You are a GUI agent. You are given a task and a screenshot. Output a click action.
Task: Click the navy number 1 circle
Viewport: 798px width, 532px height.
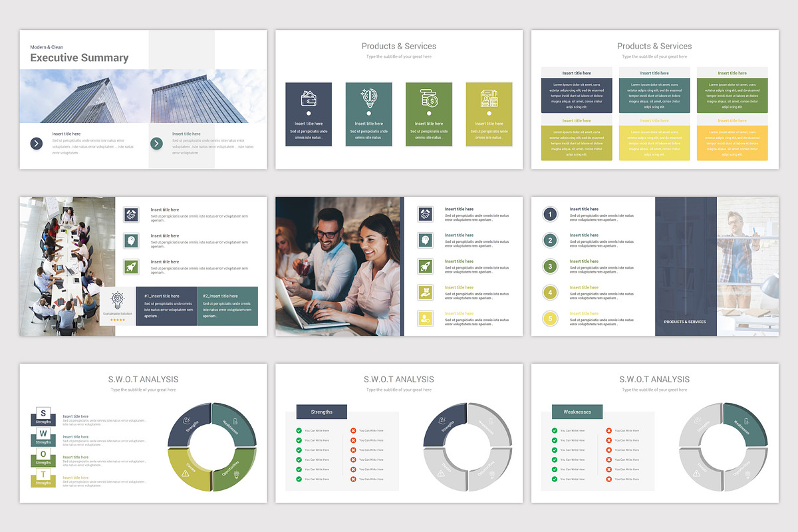point(549,214)
